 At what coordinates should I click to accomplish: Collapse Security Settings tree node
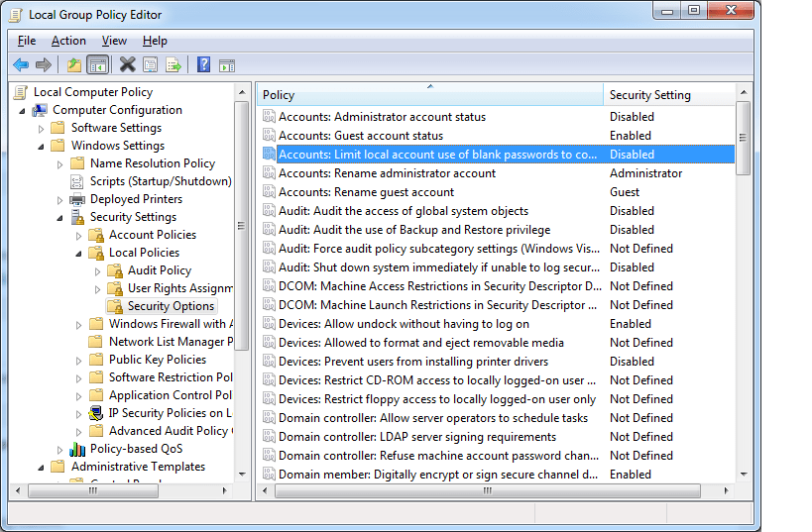(60, 218)
